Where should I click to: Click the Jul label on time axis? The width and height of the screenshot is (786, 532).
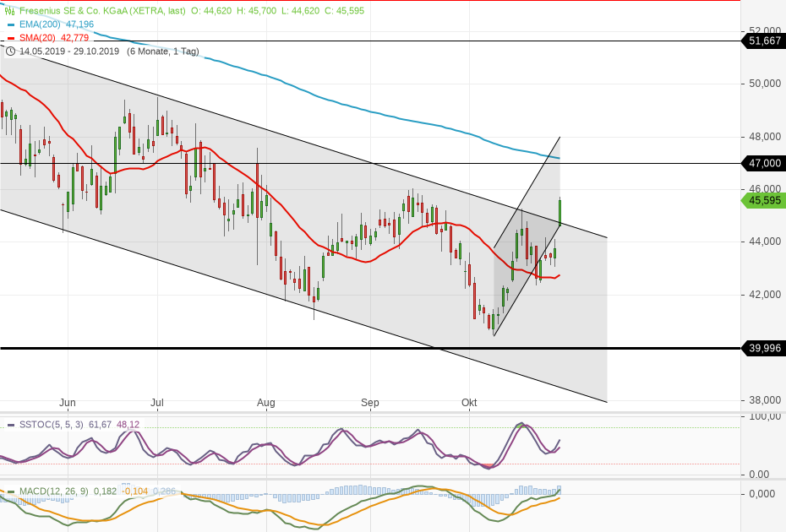click(157, 402)
